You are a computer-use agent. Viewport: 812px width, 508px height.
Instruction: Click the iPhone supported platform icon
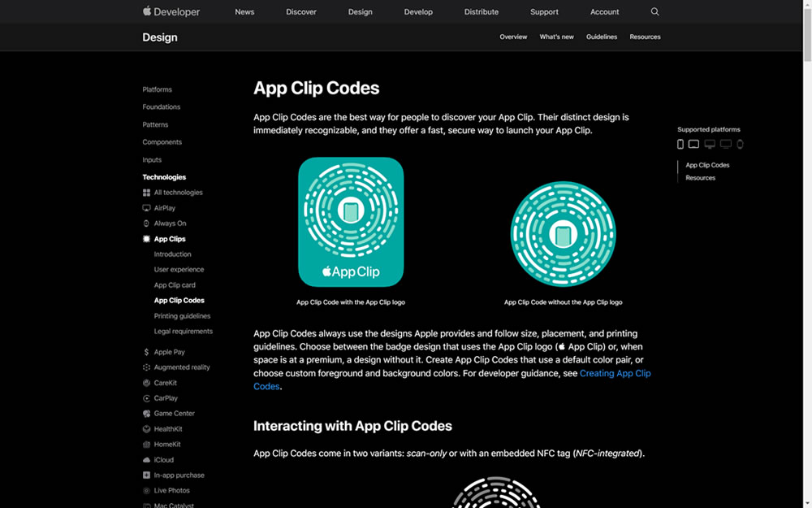(x=680, y=145)
